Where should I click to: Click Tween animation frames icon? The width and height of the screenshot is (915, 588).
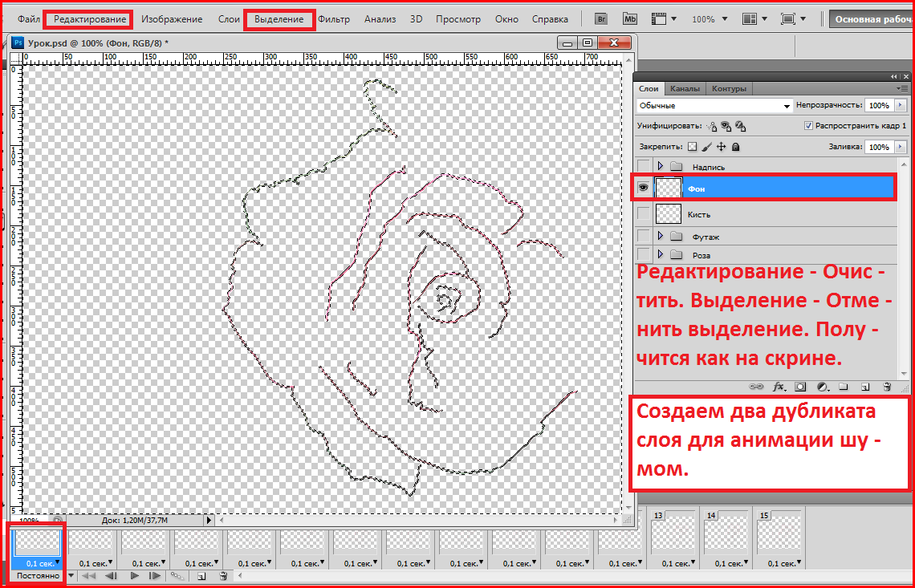tap(178, 576)
